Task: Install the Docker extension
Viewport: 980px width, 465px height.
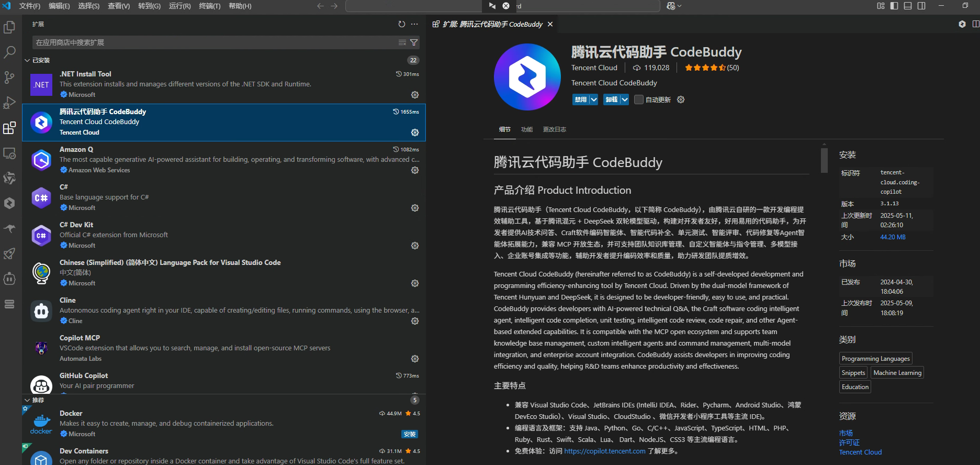Action: [x=410, y=434]
